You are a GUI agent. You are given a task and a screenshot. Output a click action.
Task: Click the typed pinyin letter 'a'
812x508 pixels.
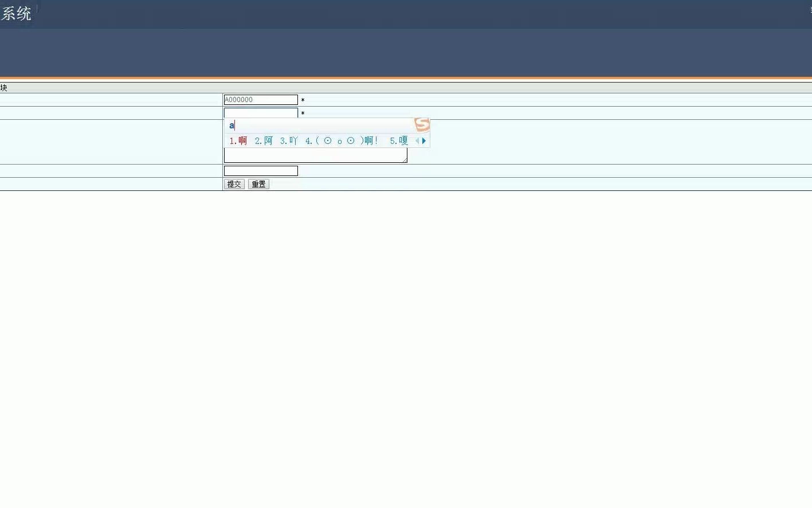[x=232, y=126]
